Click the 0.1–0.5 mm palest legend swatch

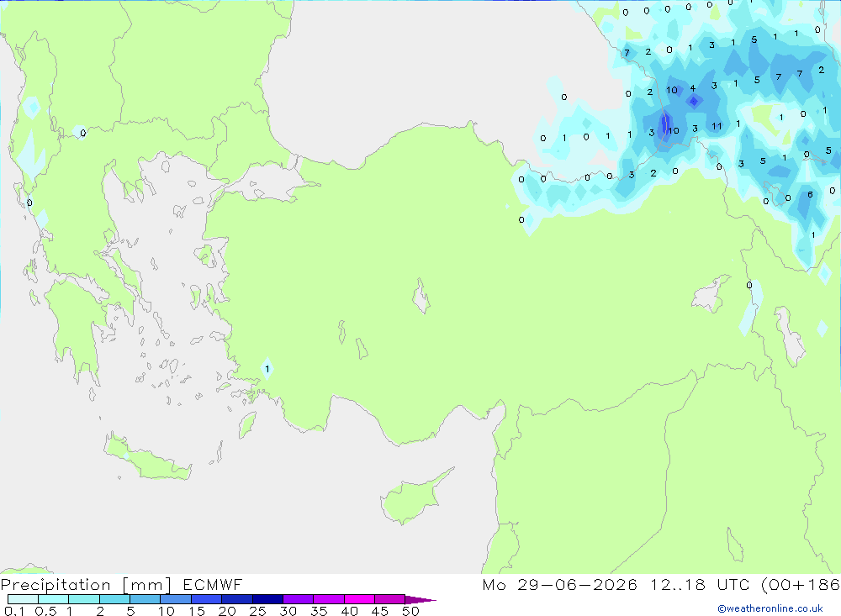(x=23, y=599)
